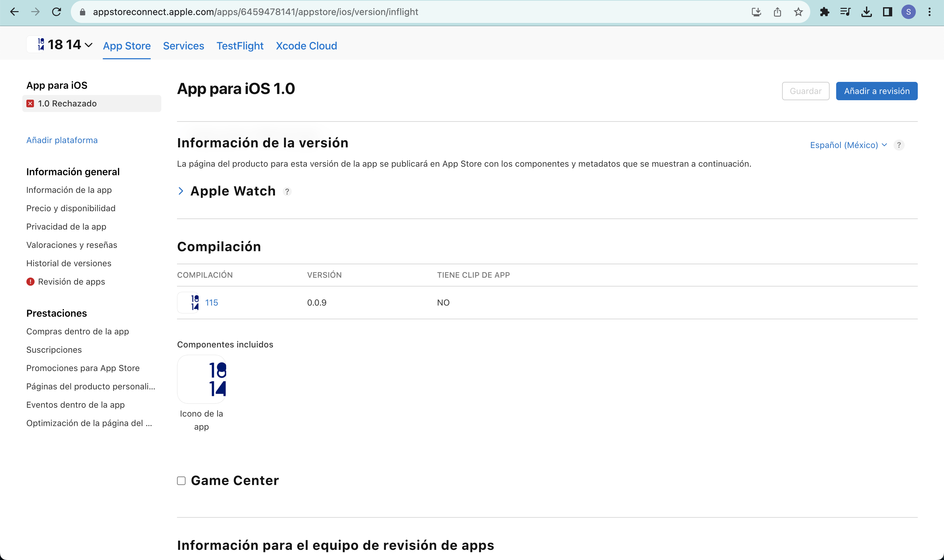Click the install app icon in address bar
This screenshot has height=560, width=944.
756,12
